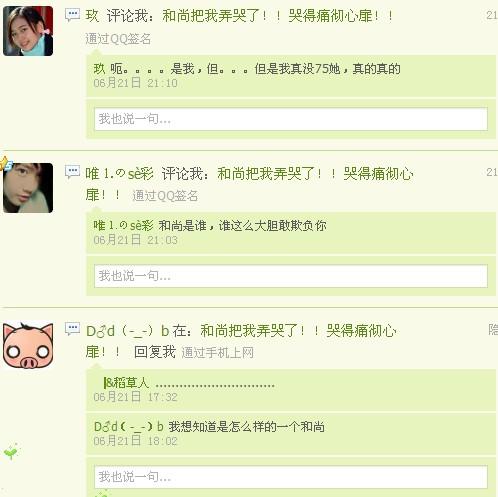The width and height of the screenshot is (498, 497).
Task: Open username 玖 in first post header
Action: coord(92,16)
